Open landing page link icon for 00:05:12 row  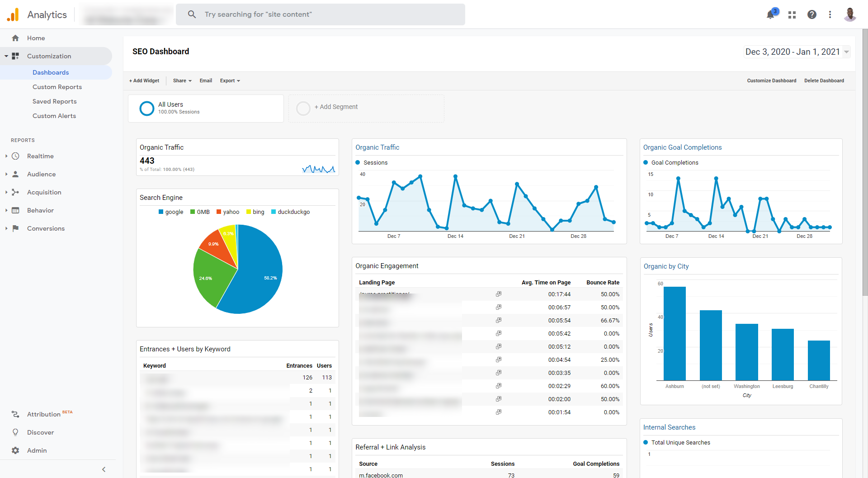(499, 346)
